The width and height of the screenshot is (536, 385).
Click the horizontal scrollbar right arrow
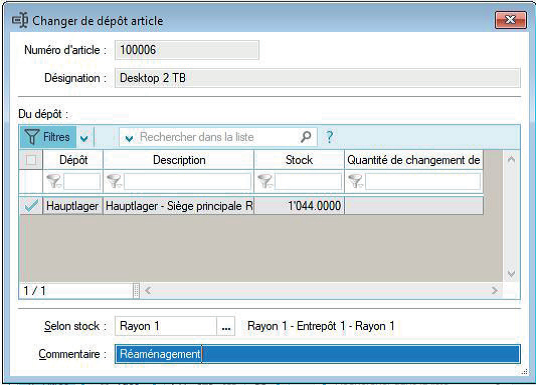pyautogui.click(x=494, y=291)
